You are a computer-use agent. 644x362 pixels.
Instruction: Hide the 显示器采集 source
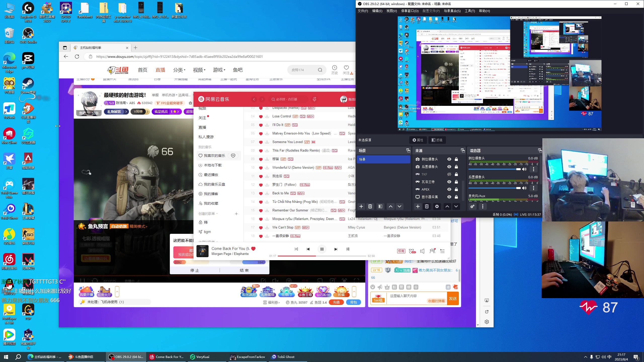click(449, 197)
